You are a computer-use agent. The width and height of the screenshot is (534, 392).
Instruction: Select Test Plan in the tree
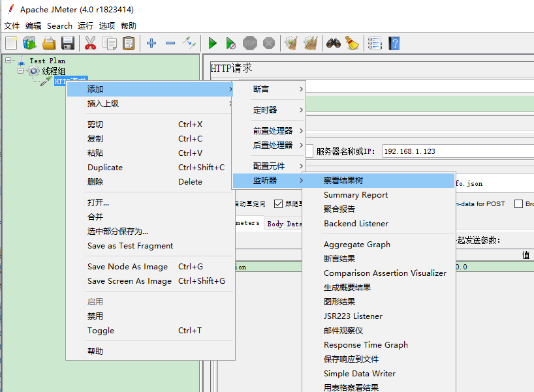[48, 61]
